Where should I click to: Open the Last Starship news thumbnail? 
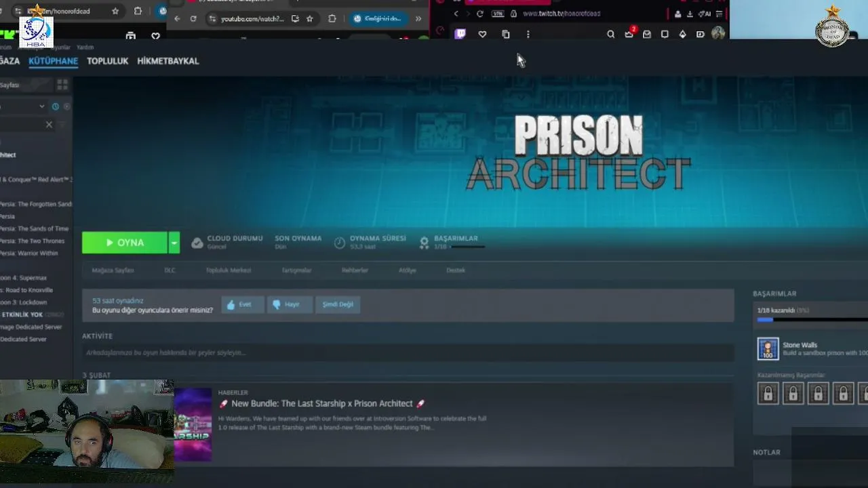pos(193,424)
